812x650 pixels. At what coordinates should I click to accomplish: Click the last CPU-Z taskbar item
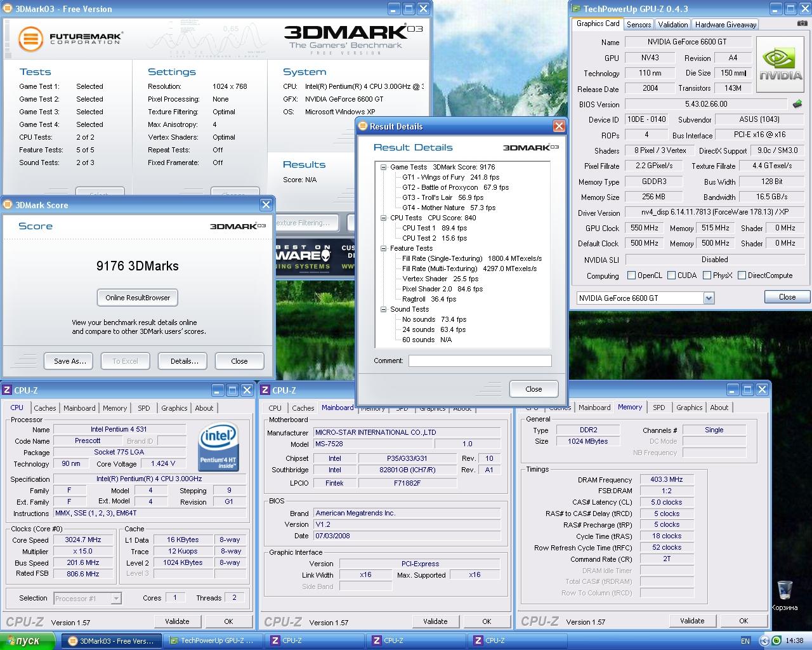pyautogui.click(x=517, y=641)
